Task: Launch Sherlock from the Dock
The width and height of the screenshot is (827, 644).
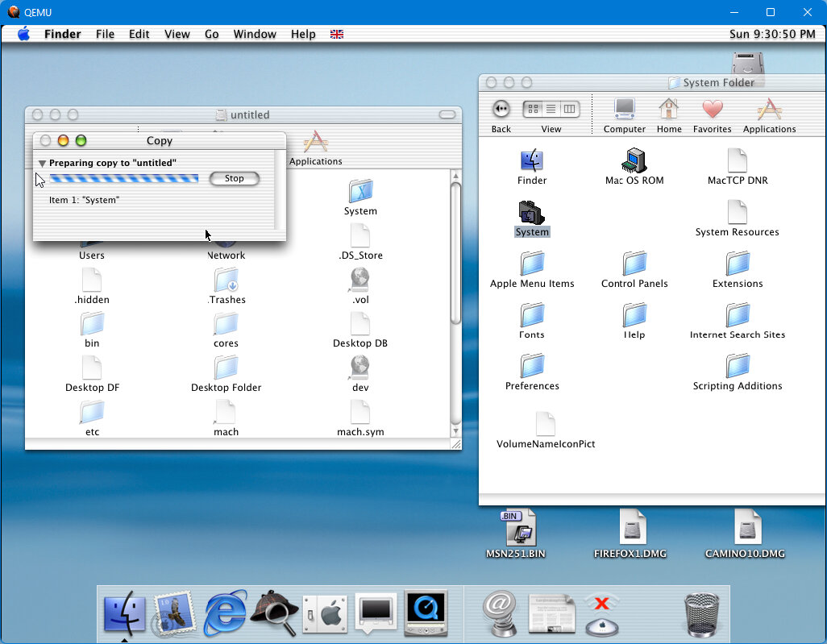Action: tap(275, 614)
